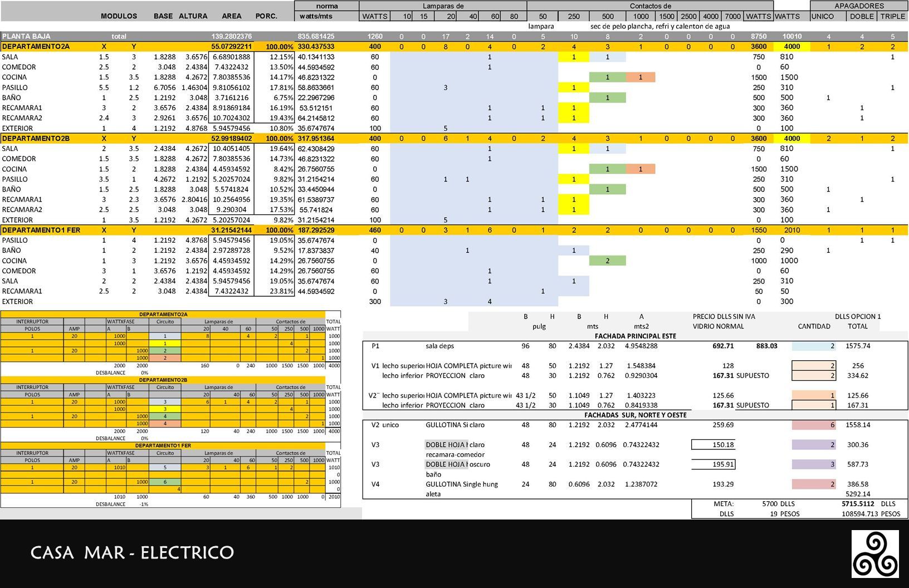Select the cell '187.292529'

[x=316, y=230]
